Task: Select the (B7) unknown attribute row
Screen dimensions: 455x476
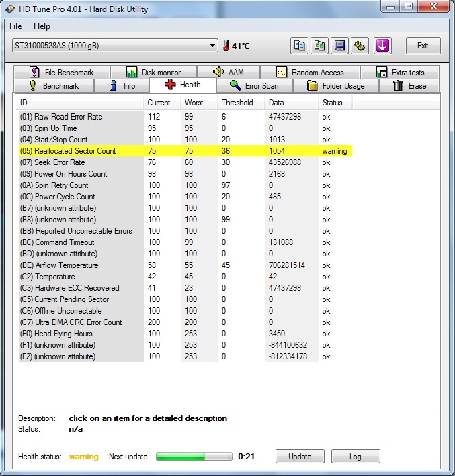Action: 185,208
